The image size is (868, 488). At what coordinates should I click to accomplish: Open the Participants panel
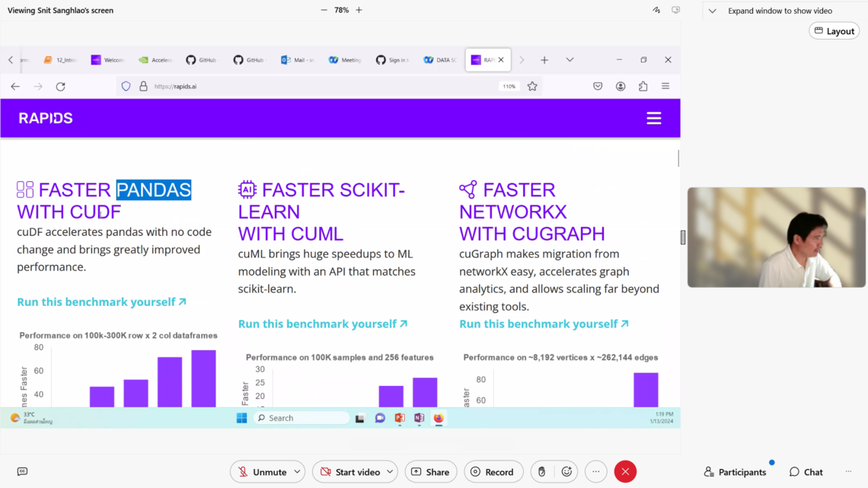[x=735, y=472]
